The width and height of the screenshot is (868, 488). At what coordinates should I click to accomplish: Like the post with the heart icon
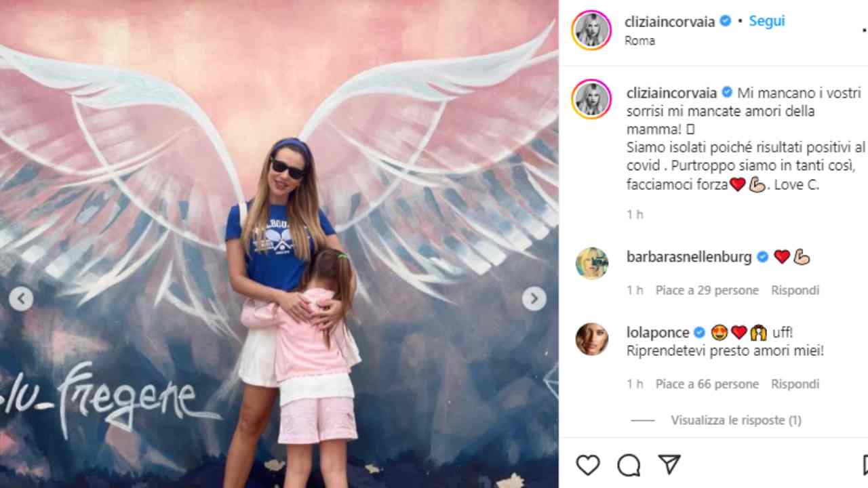click(588, 465)
